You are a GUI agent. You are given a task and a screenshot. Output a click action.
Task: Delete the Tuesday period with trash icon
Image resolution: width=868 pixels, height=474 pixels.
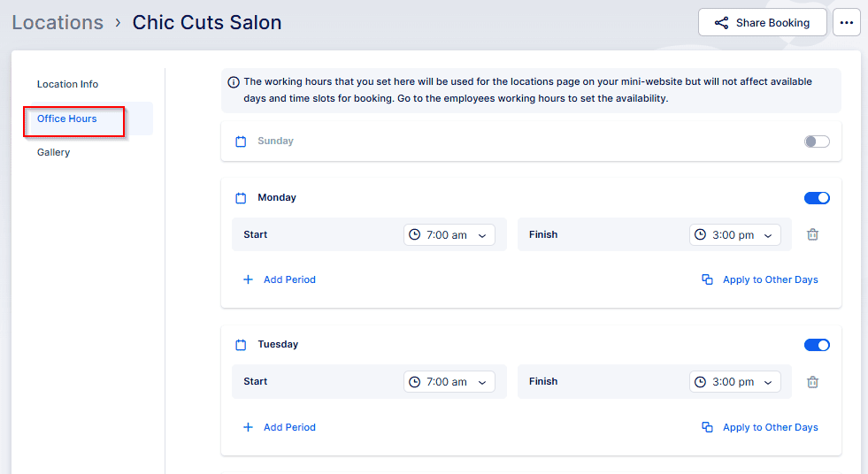812,382
